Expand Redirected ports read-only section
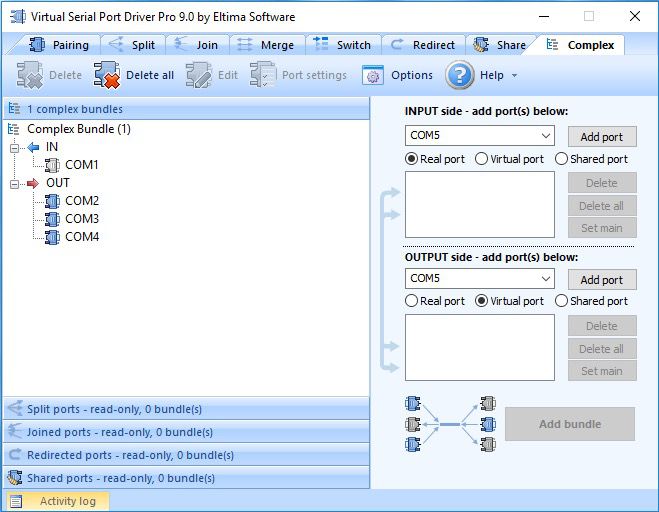The width and height of the screenshot is (659, 512). pos(186,455)
